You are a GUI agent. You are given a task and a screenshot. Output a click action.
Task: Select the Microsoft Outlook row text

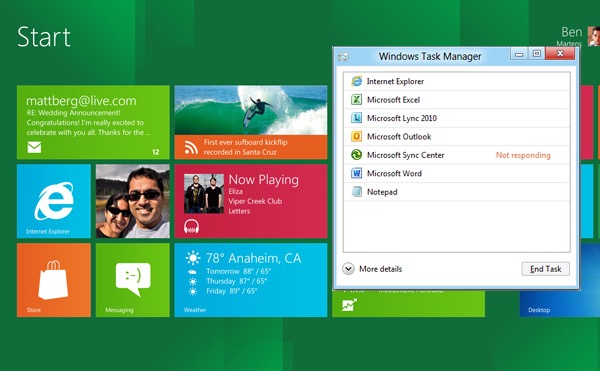399,137
